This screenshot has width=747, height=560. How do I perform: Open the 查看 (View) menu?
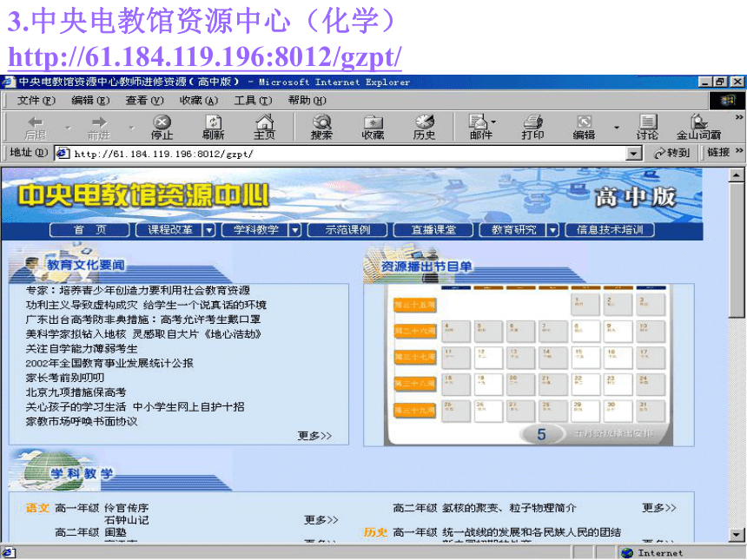click(144, 101)
